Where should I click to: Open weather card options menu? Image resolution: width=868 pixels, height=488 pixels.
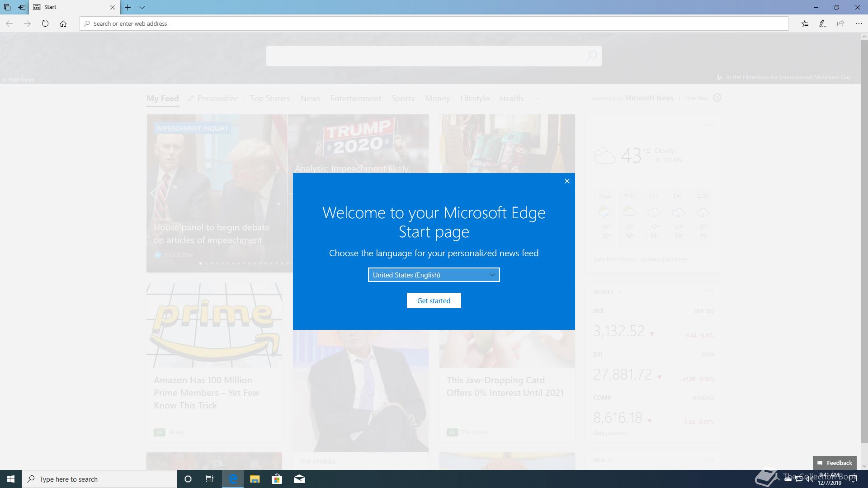pyautogui.click(x=708, y=125)
